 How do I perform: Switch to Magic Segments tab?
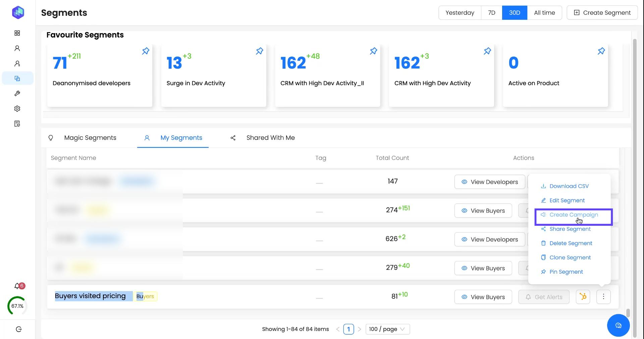pos(90,138)
